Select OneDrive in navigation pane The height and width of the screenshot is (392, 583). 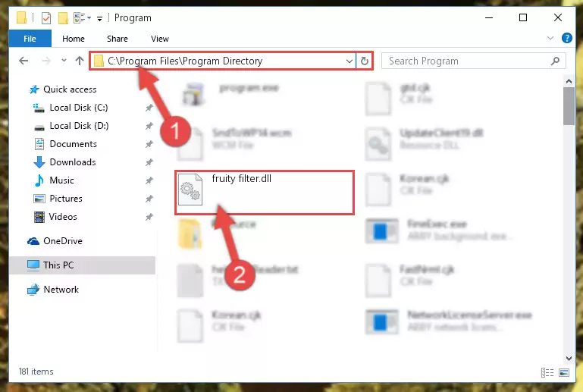62,241
